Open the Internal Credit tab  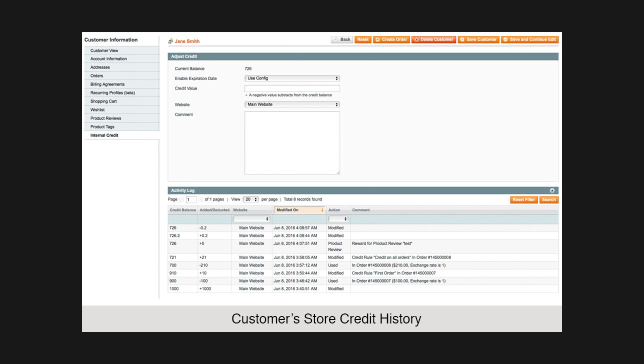(x=104, y=135)
